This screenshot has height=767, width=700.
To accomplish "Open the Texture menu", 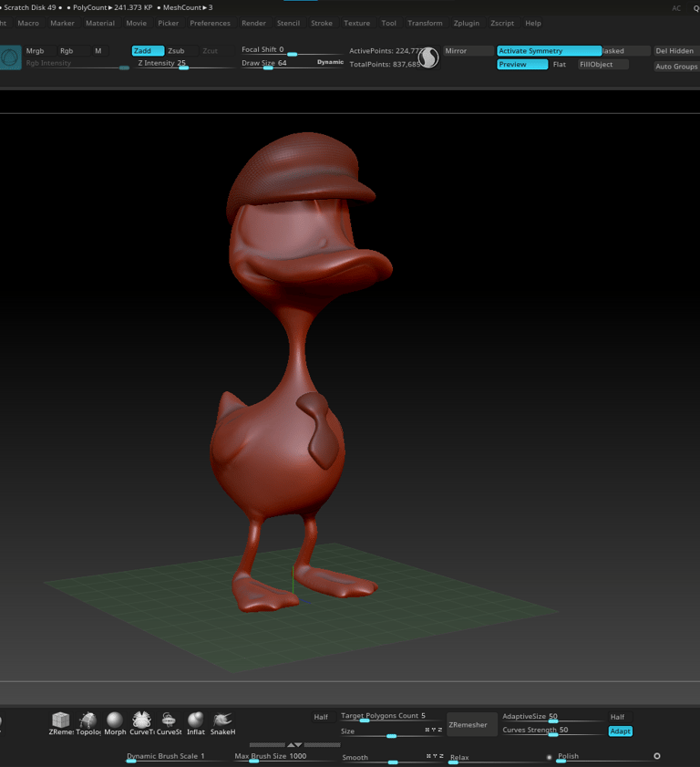I will click(357, 23).
